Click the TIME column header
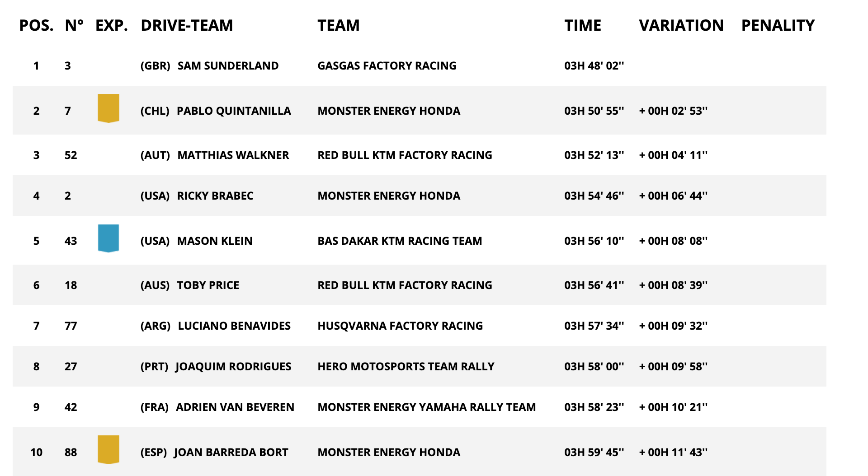Image resolution: width=868 pixels, height=476 pixels. [x=583, y=25]
